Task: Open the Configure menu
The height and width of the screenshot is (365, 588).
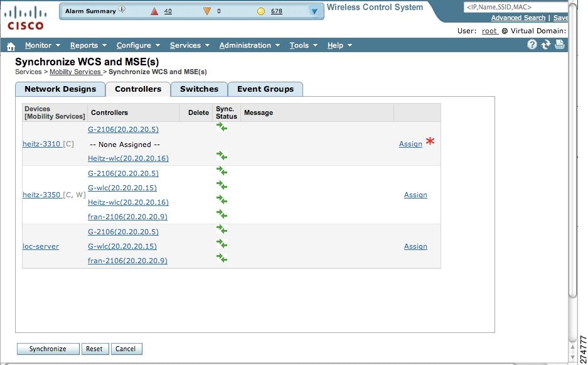Action: tap(138, 45)
